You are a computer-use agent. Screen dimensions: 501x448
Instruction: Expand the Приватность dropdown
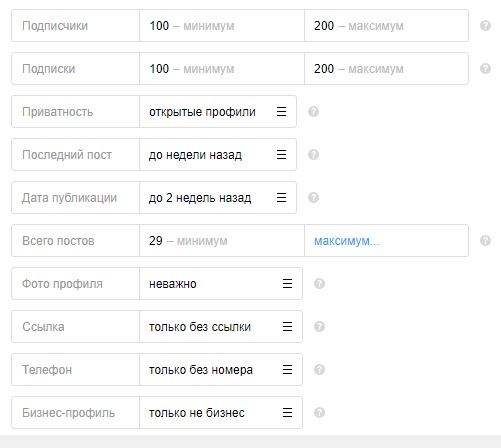pyautogui.click(x=218, y=112)
